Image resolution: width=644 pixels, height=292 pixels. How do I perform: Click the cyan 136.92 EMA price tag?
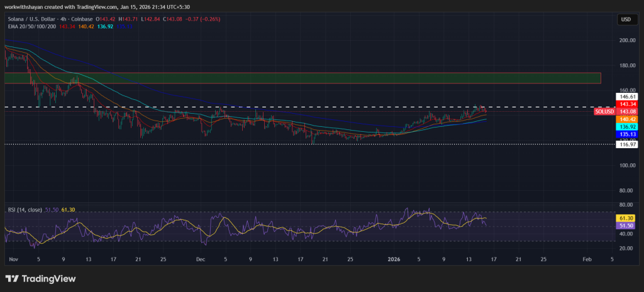(627, 126)
